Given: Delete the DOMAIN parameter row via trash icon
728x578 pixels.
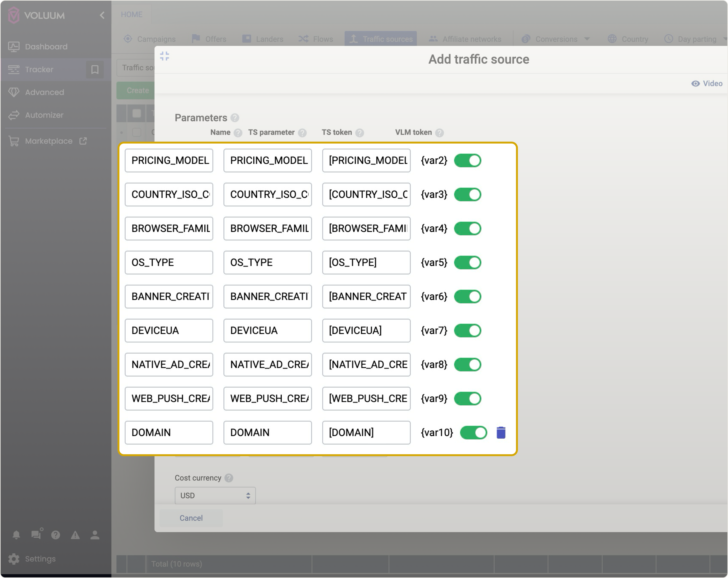Looking at the screenshot, I should point(501,432).
